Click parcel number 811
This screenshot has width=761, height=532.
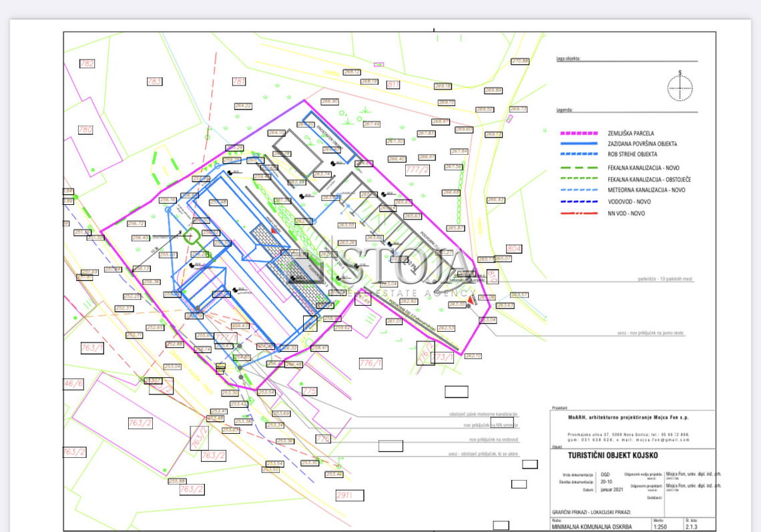click(x=393, y=85)
